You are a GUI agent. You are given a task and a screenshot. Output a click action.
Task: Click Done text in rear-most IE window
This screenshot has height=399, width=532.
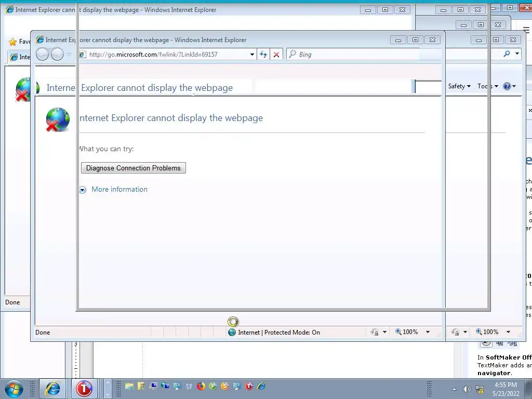tap(12, 302)
